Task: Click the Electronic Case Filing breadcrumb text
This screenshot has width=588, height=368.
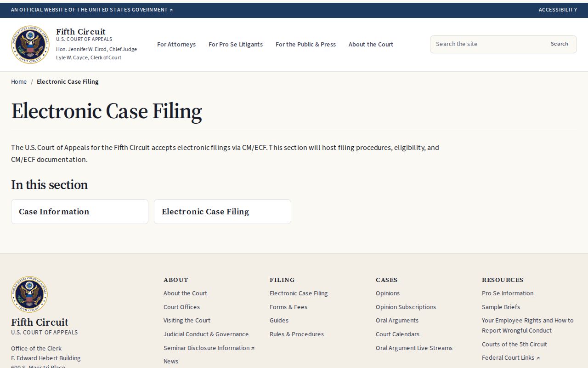Action: tap(68, 81)
